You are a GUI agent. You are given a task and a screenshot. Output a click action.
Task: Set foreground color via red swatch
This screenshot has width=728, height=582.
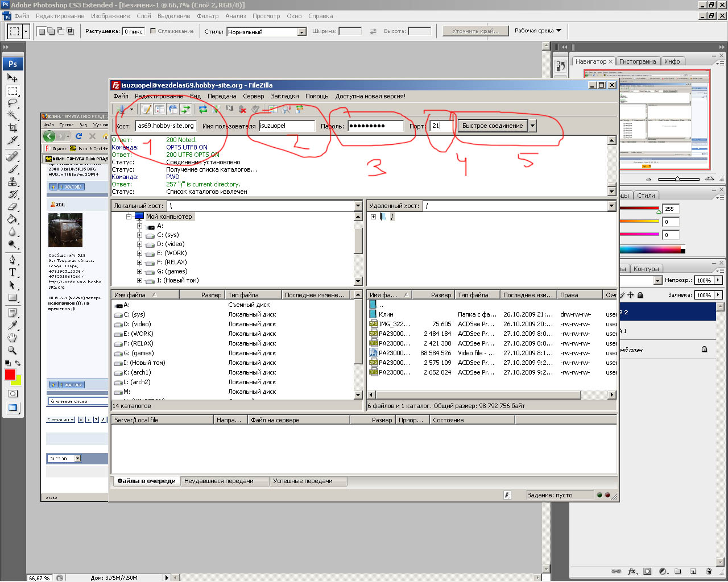point(10,375)
